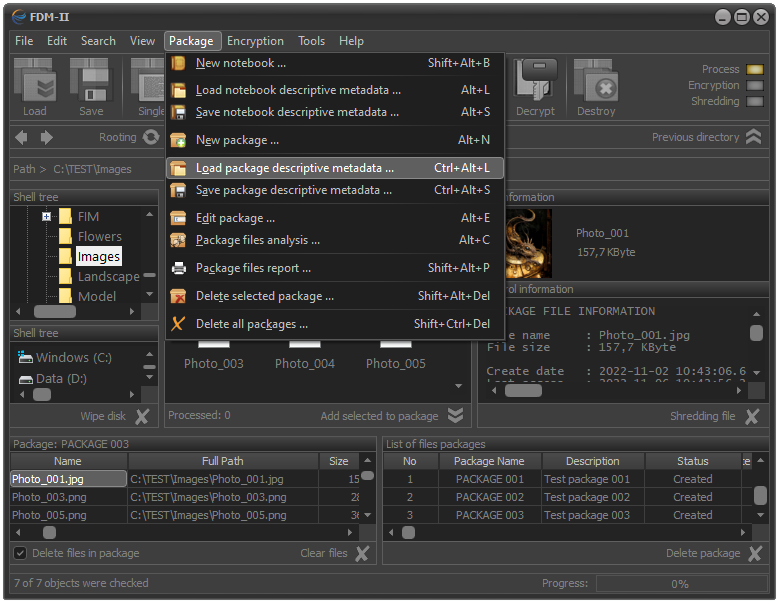780x604 pixels.
Task: Click the Previous directory double-chevron icon
Action: pyautogui.click(x=754, y=137)
